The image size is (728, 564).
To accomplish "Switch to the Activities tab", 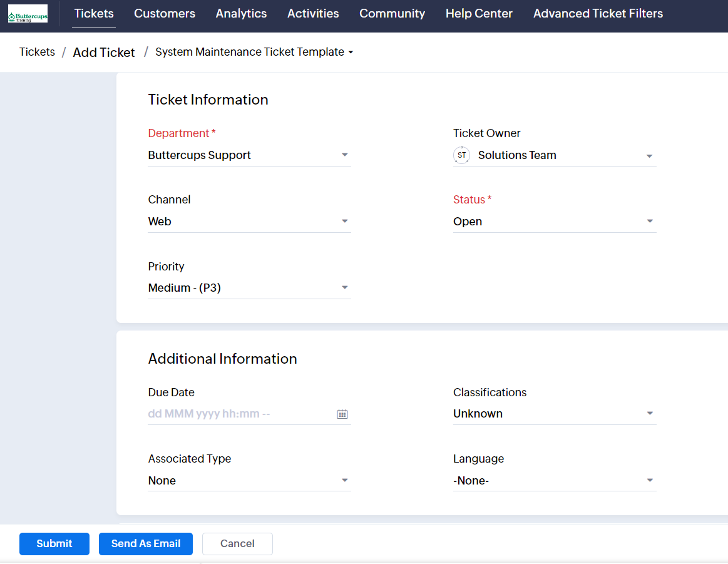I will (x=313, y=14).
